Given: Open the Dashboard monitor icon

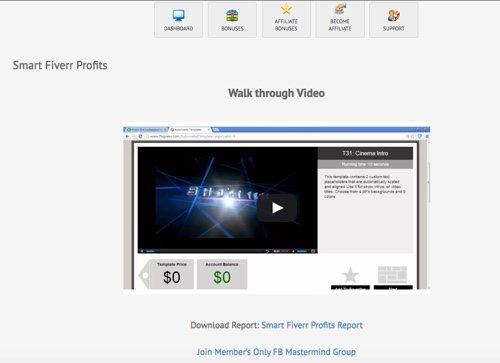Looking at the screenshot, I should coord(178,16).
